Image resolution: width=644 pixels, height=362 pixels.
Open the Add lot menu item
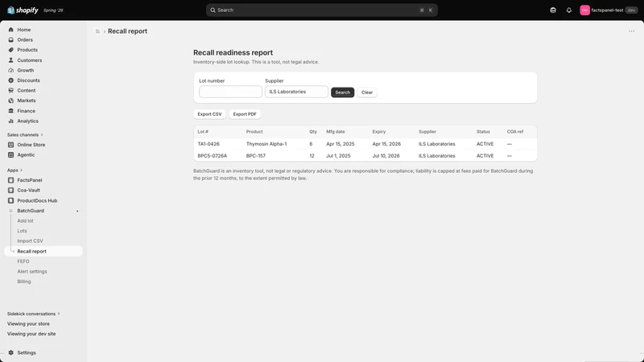(x=25, y=220)
